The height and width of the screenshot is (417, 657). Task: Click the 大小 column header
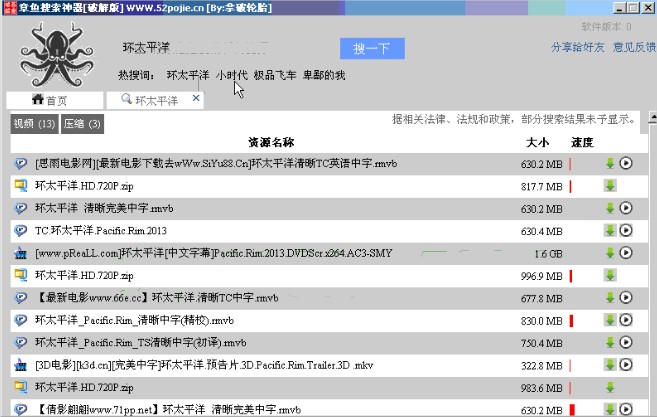click(x=538, y=142)
